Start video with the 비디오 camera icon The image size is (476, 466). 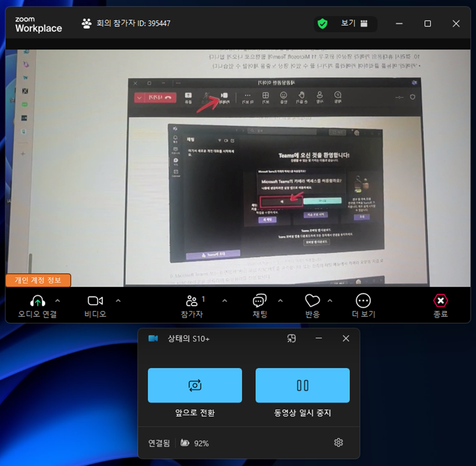click(x=94, y=300)
